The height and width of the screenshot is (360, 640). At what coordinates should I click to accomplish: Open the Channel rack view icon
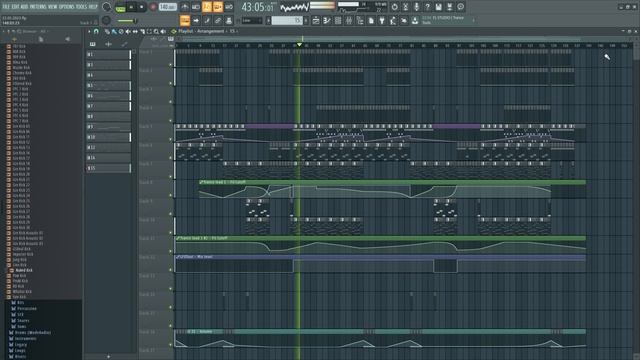coord(337,20)
